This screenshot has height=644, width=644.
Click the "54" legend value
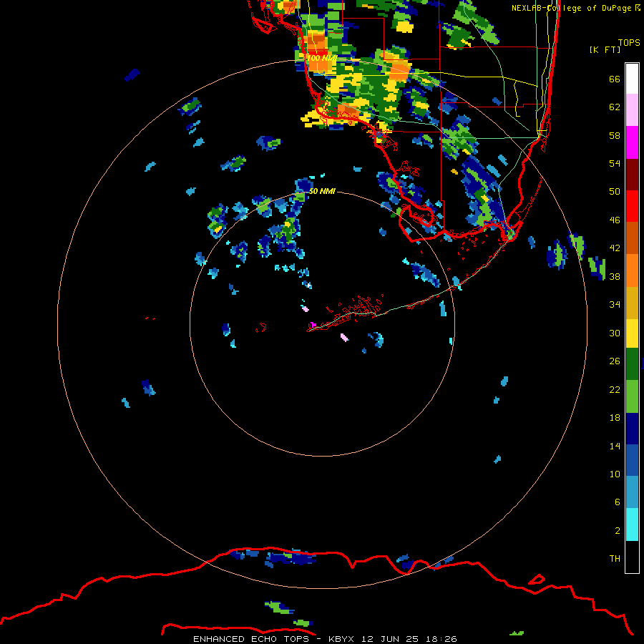[615, 163]
